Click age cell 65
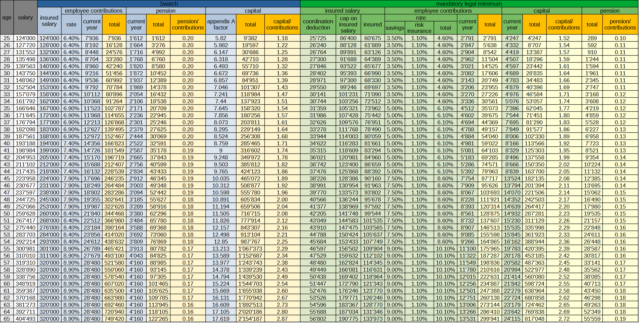This screenshot has height=330, width=644. [x=7, y=319]
